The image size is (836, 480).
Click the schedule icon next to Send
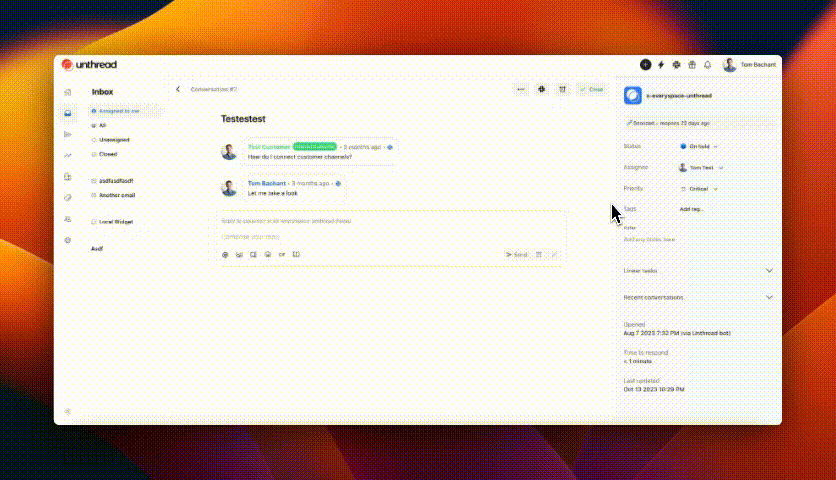539,255
